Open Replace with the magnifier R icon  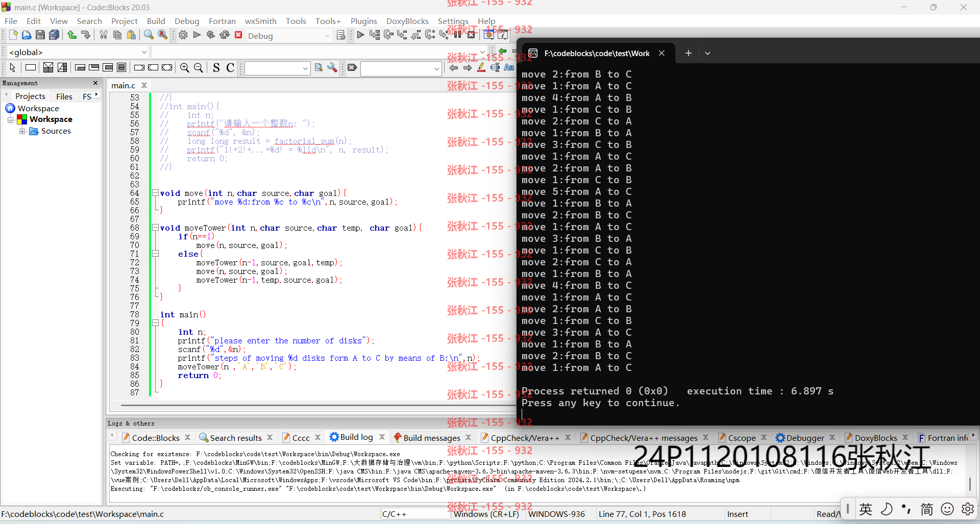point(162,35)
